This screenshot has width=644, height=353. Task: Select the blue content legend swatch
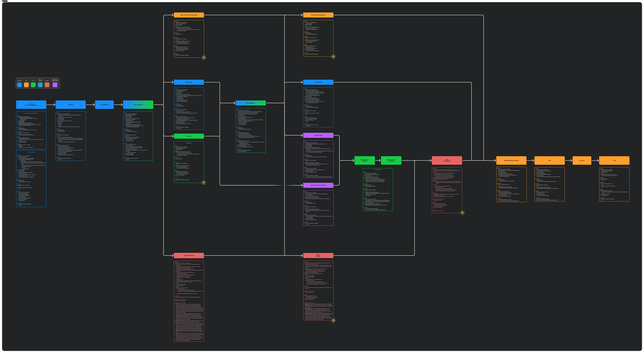(x=19, y=85)
